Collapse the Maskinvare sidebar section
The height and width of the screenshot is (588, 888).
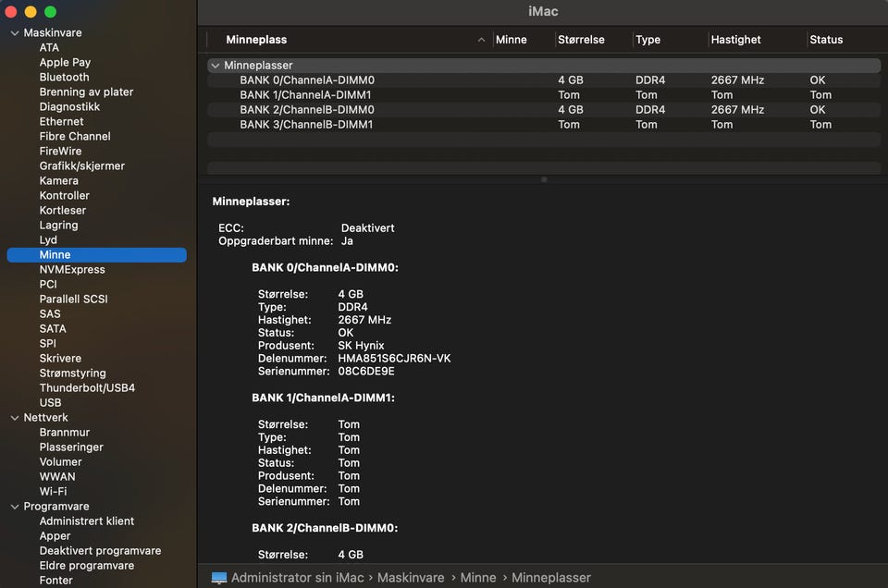pos(15,33)
